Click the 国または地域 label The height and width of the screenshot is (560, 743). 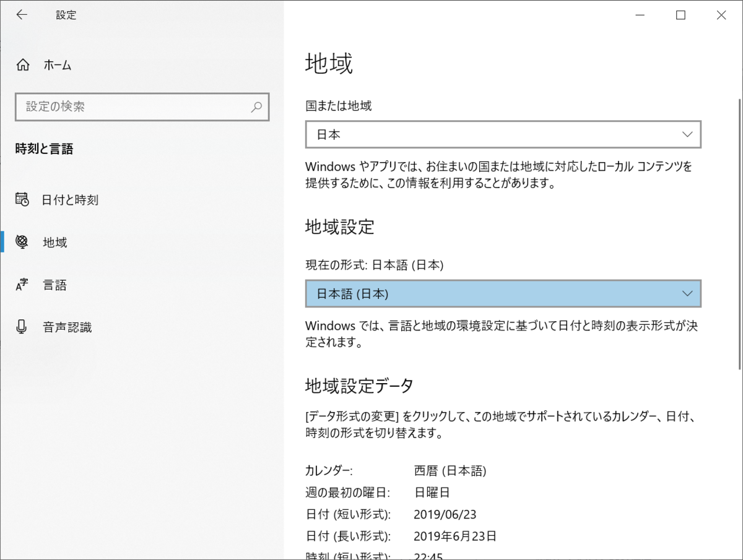pyautogui.click(x=339, y=106)
